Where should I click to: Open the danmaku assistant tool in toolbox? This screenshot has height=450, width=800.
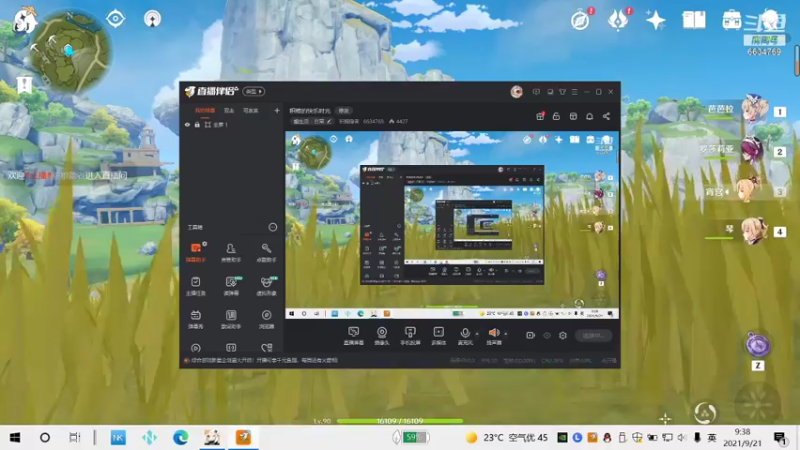point(195,252)
